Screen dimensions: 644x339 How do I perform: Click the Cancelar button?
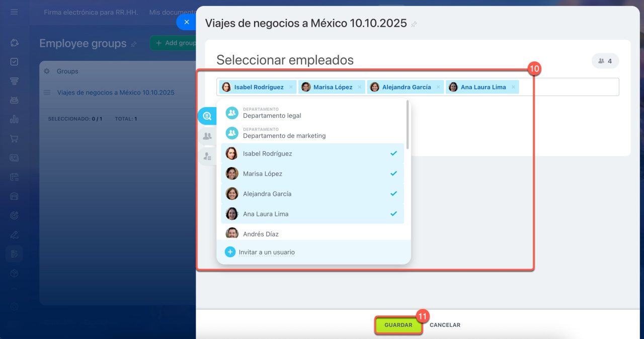click(445, 325)
